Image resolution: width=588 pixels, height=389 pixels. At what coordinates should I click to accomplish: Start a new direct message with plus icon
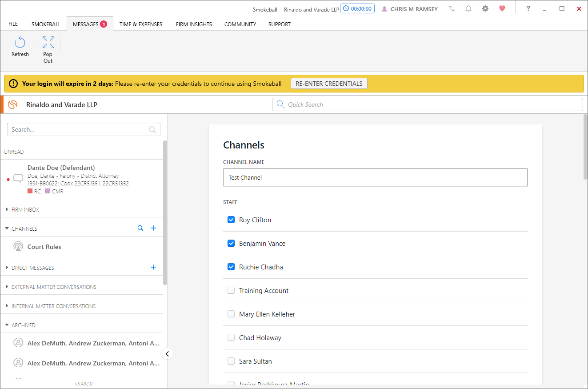click(x=153, y=267)
